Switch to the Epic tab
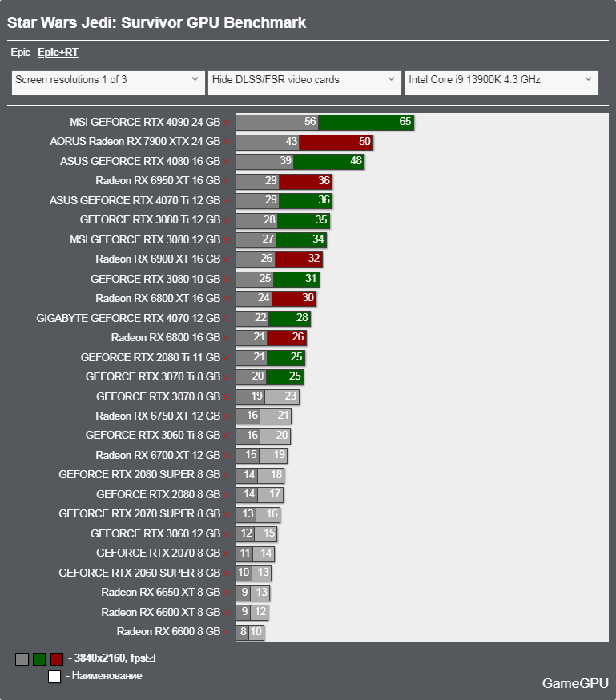 [x=20, y=53]
